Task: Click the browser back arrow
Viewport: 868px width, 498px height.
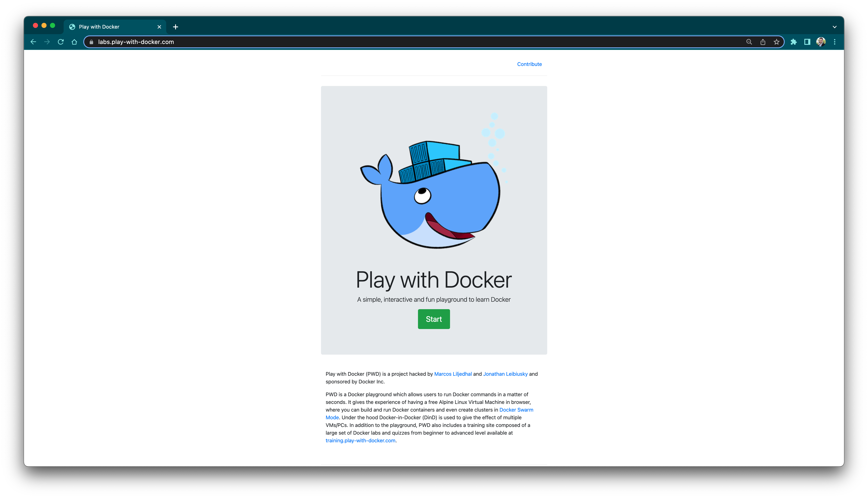Action: (x=33, y=42)
